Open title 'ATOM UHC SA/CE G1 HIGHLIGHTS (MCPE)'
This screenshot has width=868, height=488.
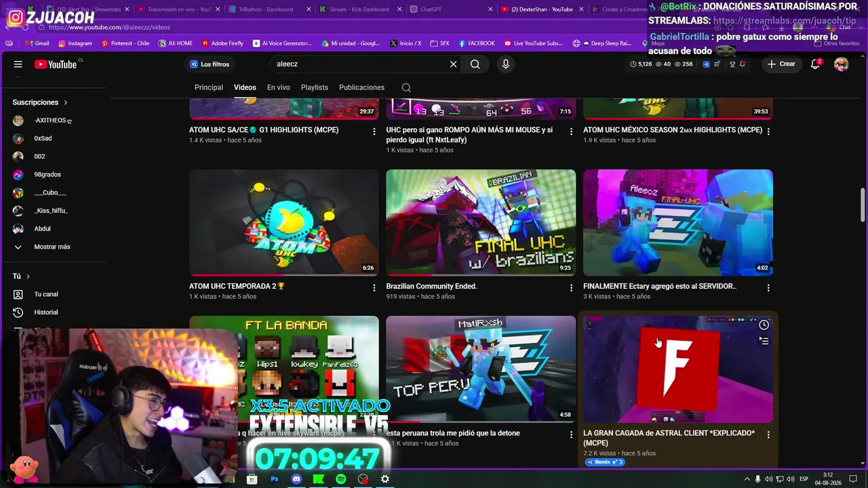pos(264,130)
